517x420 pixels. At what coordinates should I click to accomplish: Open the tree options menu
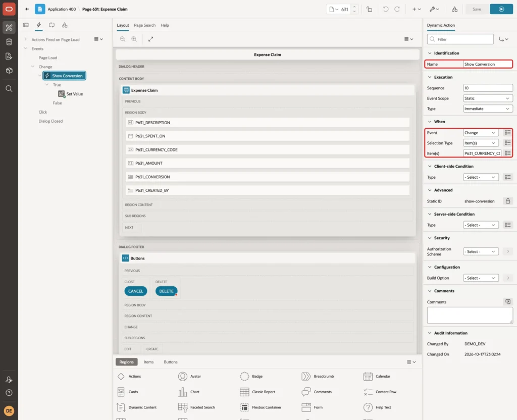click(98, 39)
